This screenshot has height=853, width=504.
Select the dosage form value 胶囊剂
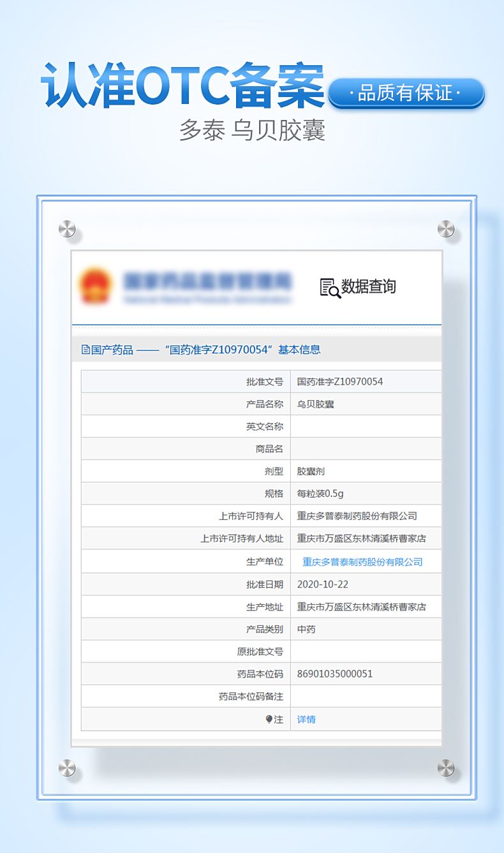pos(311,471)
